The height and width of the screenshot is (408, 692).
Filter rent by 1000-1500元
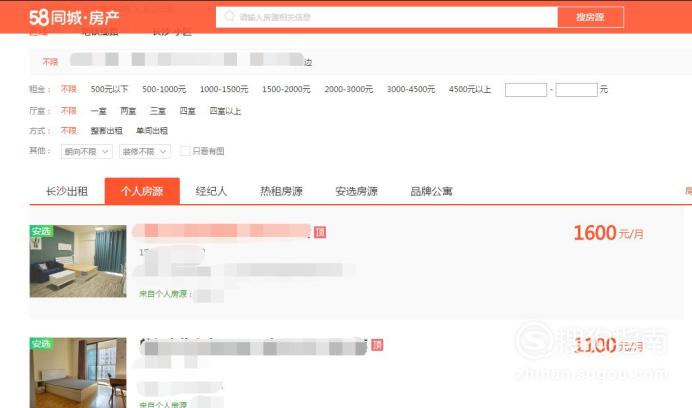click(x=224, y=89)
